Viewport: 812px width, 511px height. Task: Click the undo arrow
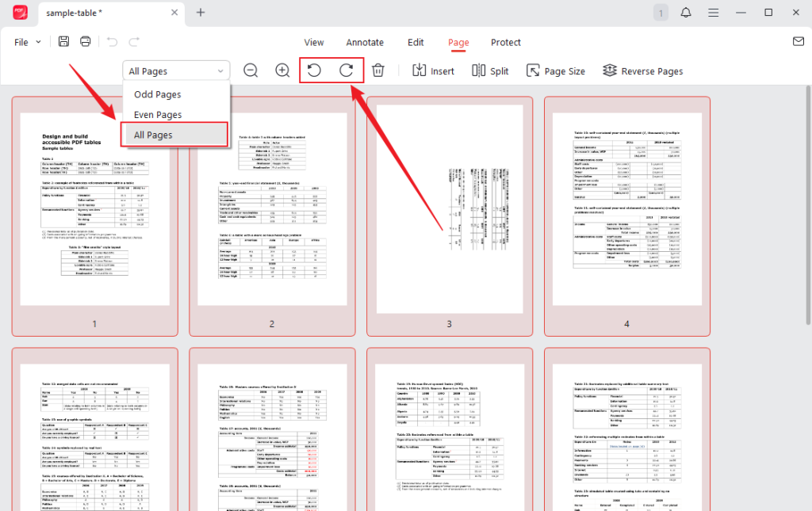113,41
